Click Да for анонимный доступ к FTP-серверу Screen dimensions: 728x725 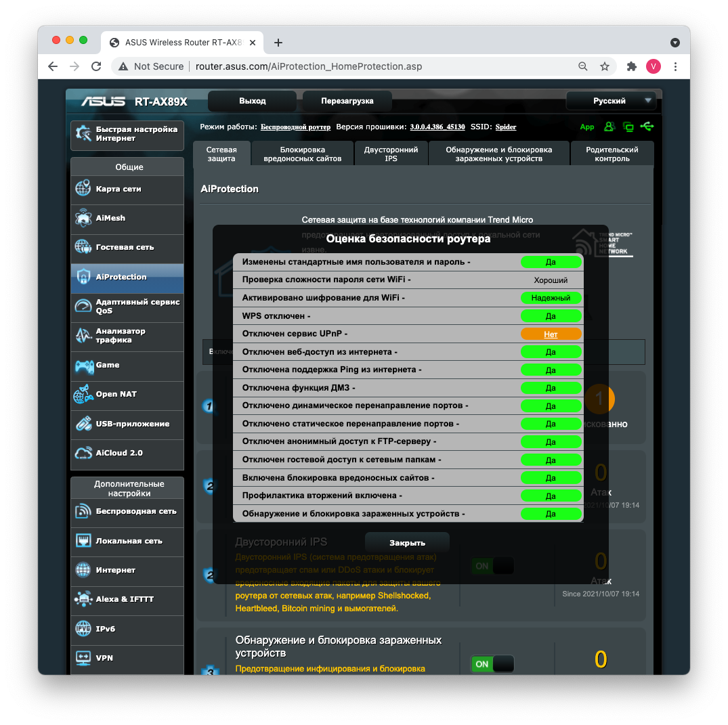point(551,442)
